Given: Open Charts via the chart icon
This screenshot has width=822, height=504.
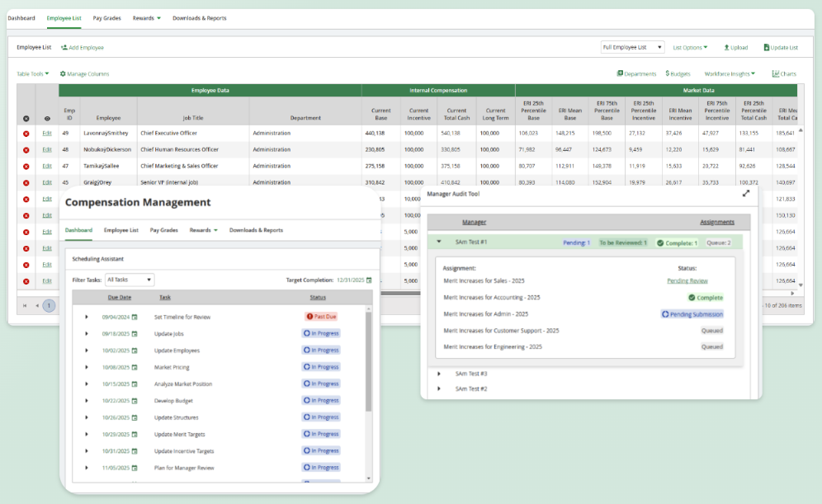Looking at the screenshot, I should point(776,73).
